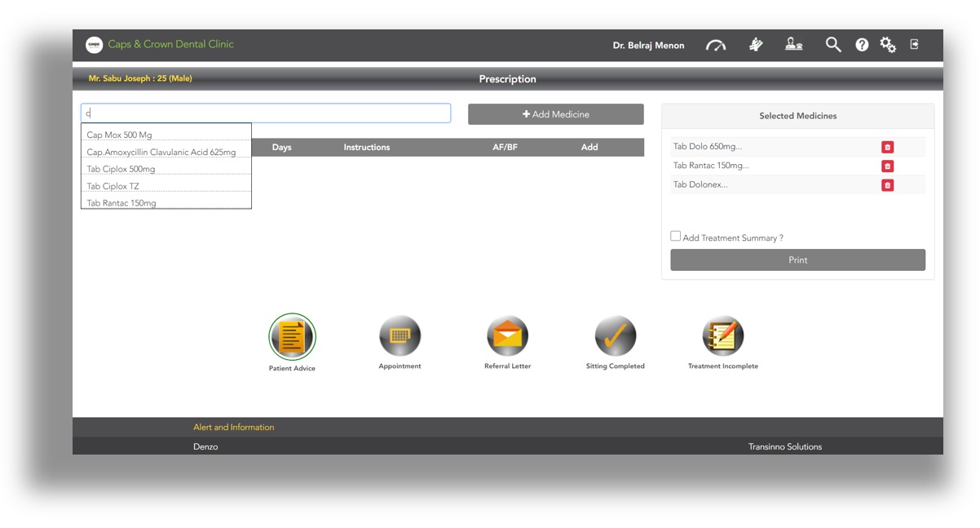Remove Tab Rantac 150mg using trash icon
The height and width of the screenshot is (528, 980).
tap(887, 166)
